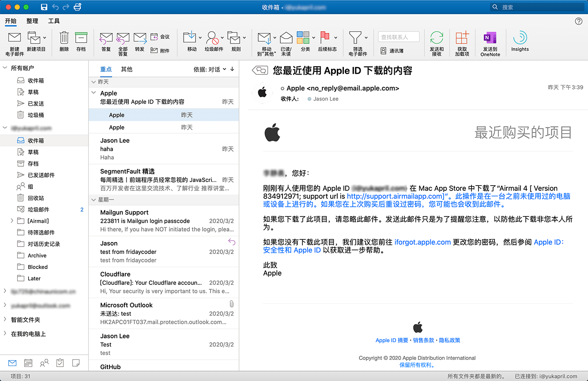Expand the [Airmail] folder

(12, 221)
